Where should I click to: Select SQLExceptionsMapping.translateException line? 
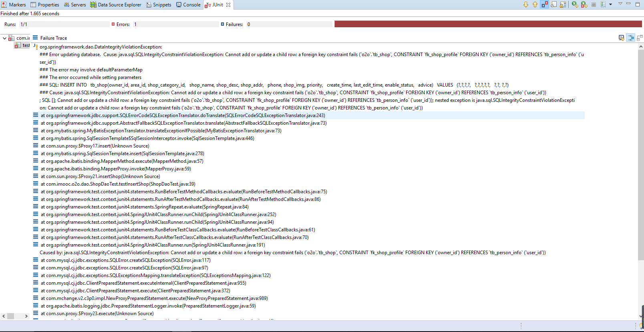tap(156, 275)
